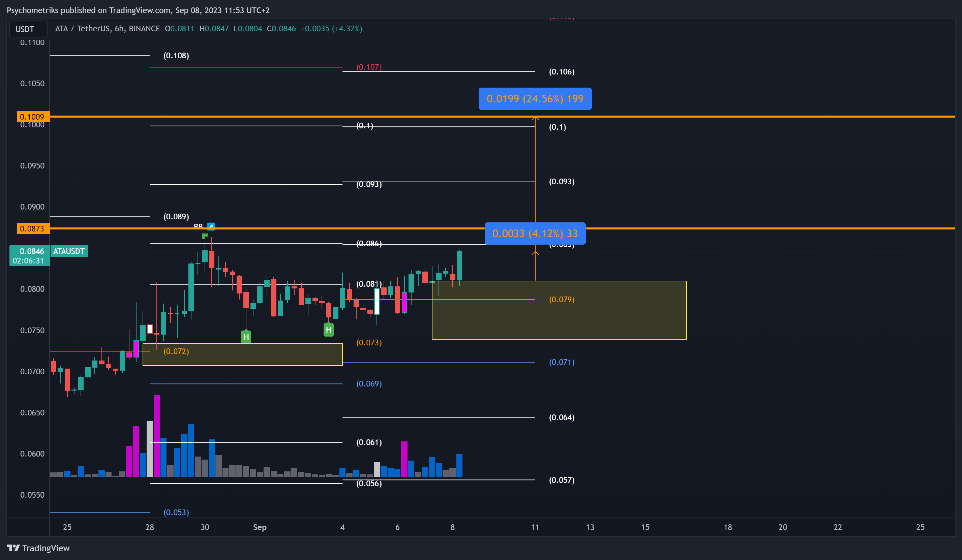Click date 28 on the time axis
The height and width of the screenshot is (560, 962).
(x=150, y=527)
